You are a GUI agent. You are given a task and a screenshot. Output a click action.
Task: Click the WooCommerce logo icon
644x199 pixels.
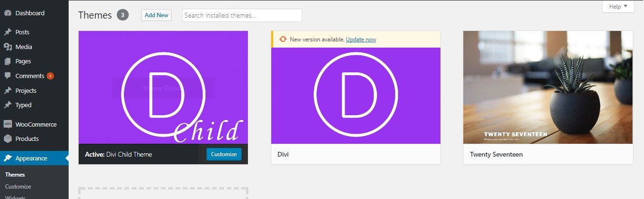(x=8, y=124)
